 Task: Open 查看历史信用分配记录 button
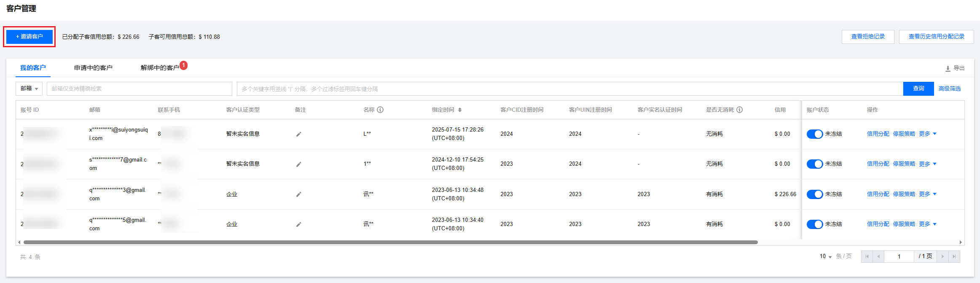tap(936, 37)
